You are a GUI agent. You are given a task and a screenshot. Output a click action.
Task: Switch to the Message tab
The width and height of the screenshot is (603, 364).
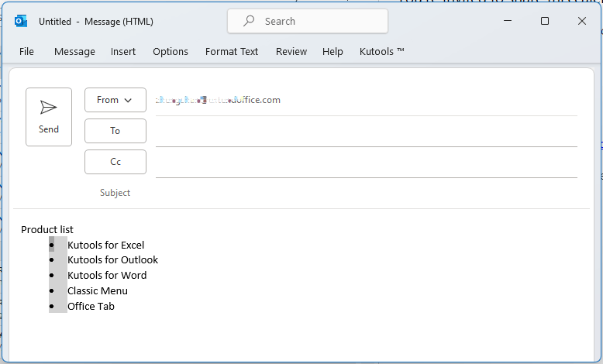74,52
